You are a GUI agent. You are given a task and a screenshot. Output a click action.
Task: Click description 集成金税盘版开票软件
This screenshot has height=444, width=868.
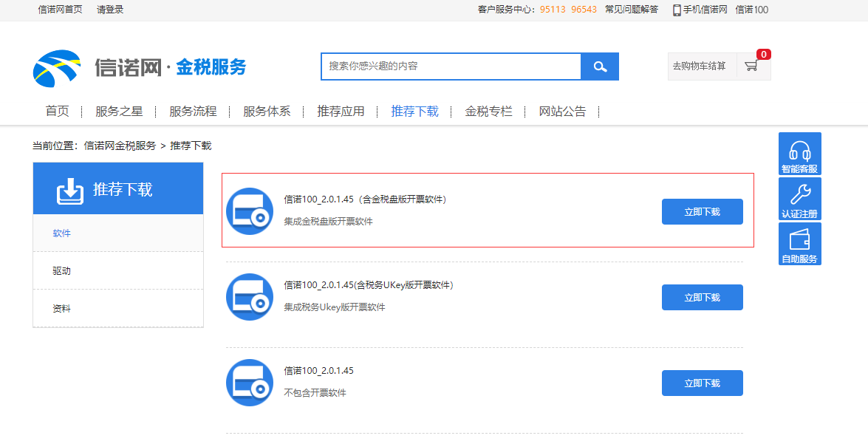pyautogui.click(x=328, y=222)
